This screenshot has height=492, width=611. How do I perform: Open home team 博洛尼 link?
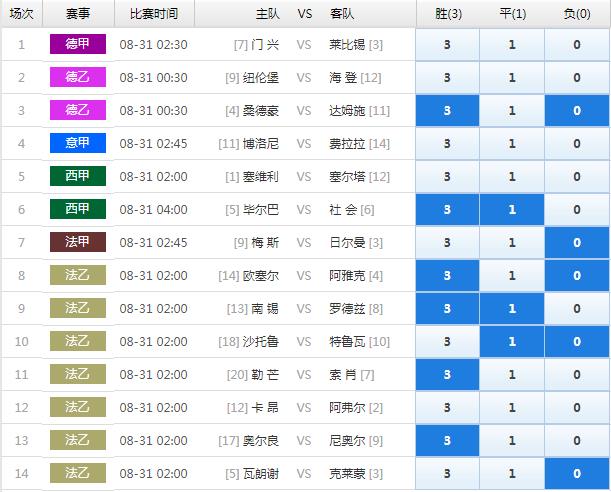coord(261,144)
